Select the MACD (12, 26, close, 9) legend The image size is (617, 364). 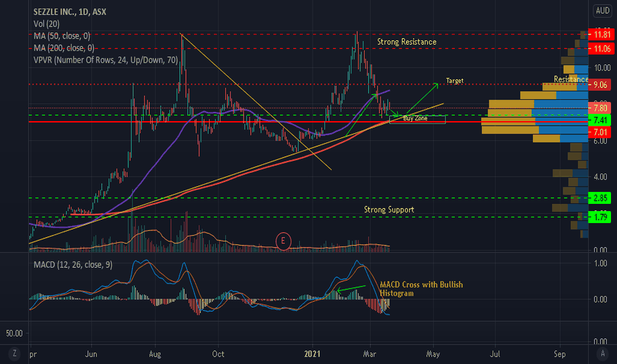pos(73,265)
